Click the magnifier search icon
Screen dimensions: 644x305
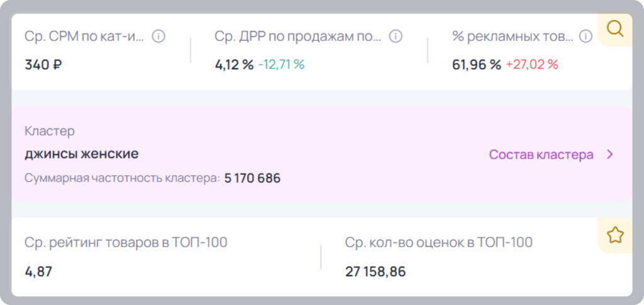[615, 29]
